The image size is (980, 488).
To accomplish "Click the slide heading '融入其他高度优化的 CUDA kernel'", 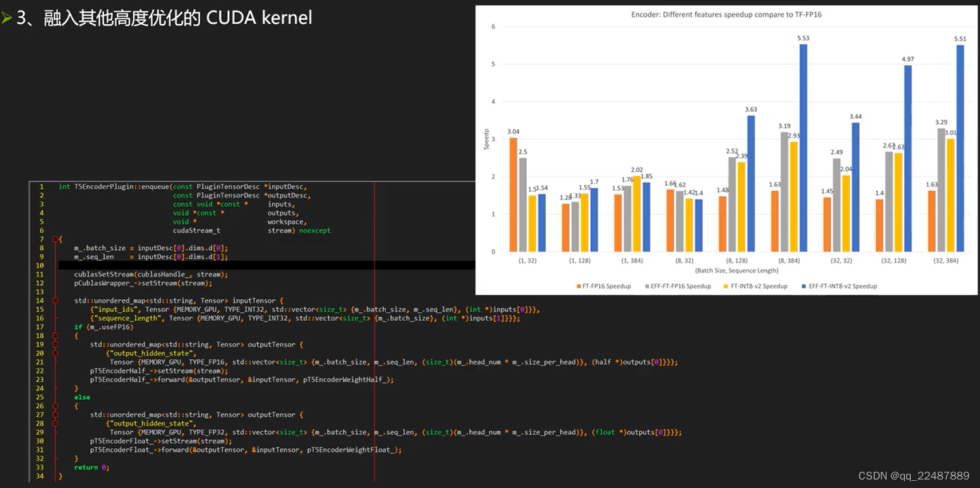I will pyautogui.click(x=178, y=18).
